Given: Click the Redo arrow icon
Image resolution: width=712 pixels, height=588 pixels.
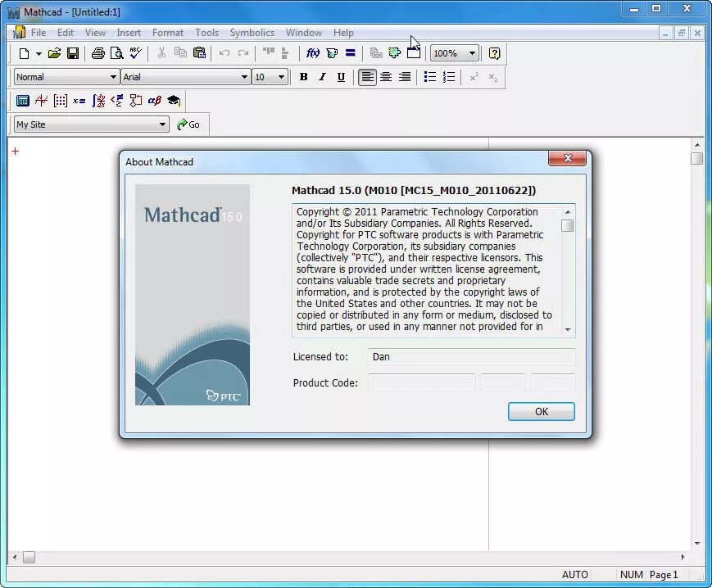Looking at the screenshot, I should [x=243, y=53].
